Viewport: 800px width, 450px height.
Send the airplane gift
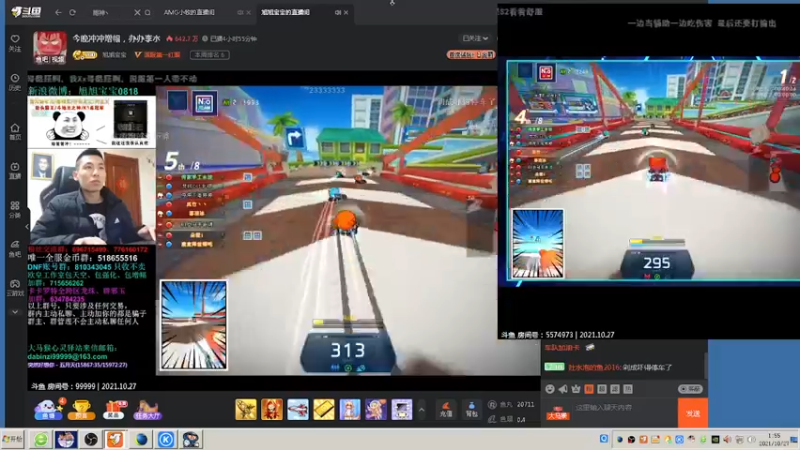298,410
